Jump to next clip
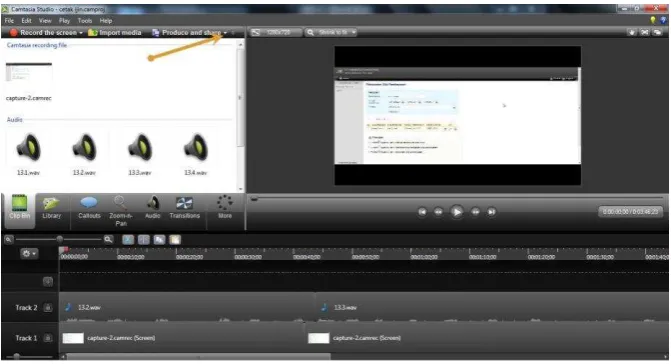The image size is (671, 364). coord(492,212)
